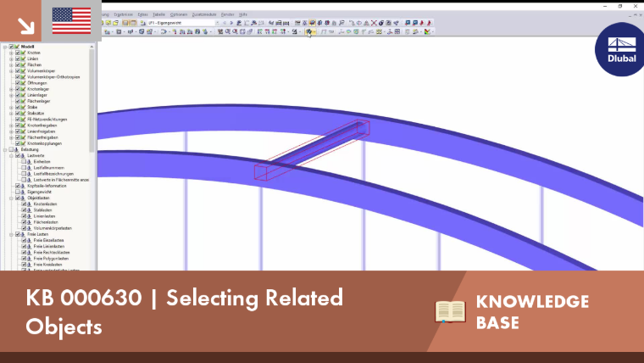This screenshot has height=363, width=644.
Task: Uncheck the Knoten checkbox in navigator
Action: pos(17,53)
